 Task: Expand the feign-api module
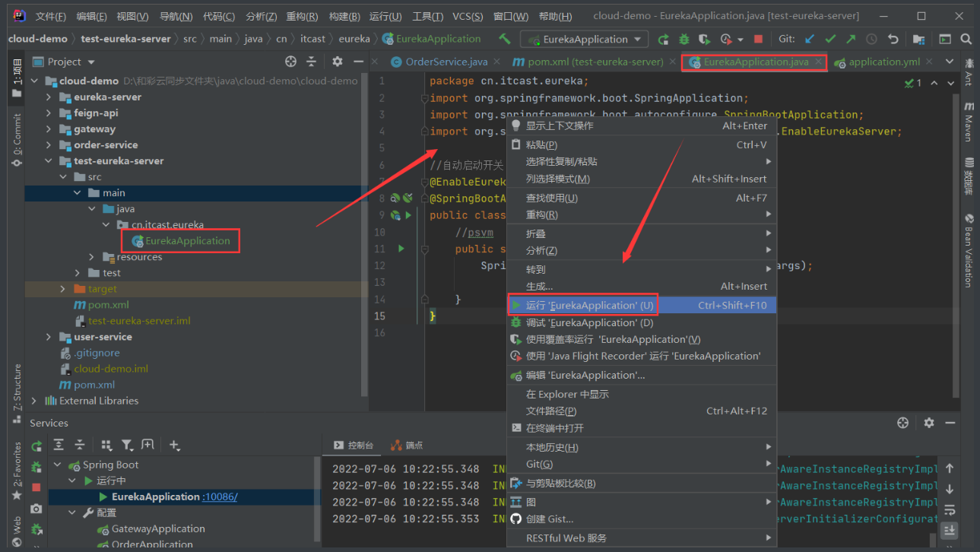coord(49,113)
